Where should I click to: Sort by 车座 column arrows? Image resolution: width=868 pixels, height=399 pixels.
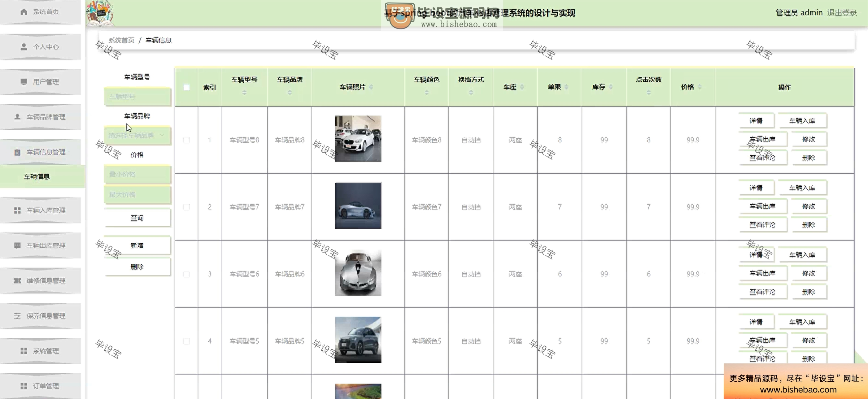[522, 87]
